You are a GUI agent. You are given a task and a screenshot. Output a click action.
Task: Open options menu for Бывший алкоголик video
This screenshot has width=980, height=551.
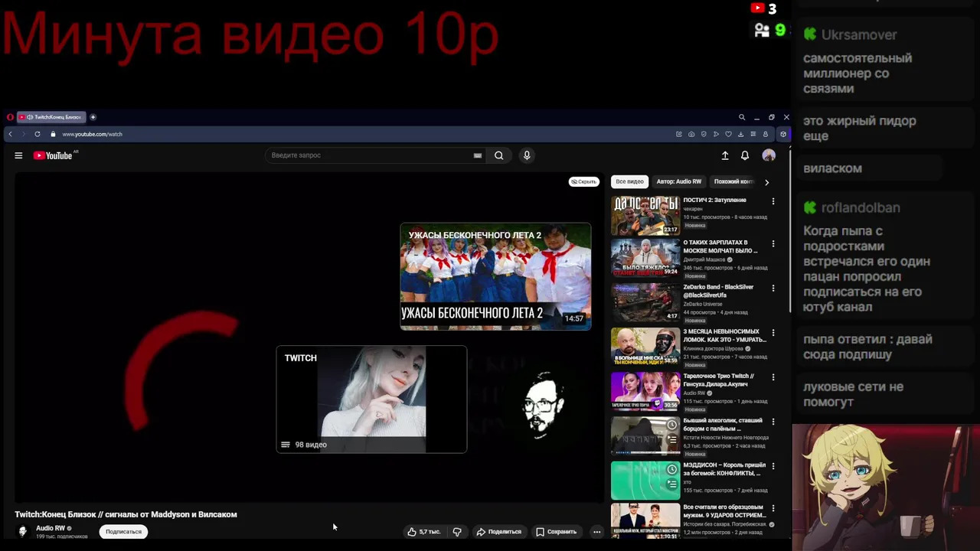[773, 422]
